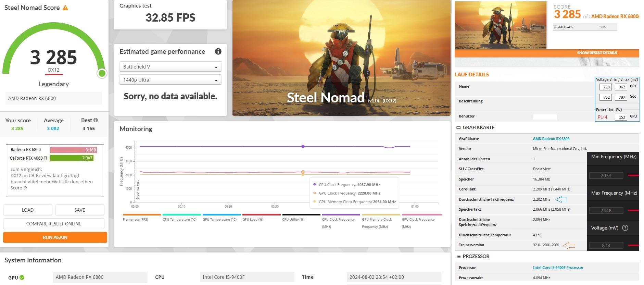Viewport: 644px width, 285px height.
Task: Click the red slider beside Voltage value
Action: tap(634, 245)
